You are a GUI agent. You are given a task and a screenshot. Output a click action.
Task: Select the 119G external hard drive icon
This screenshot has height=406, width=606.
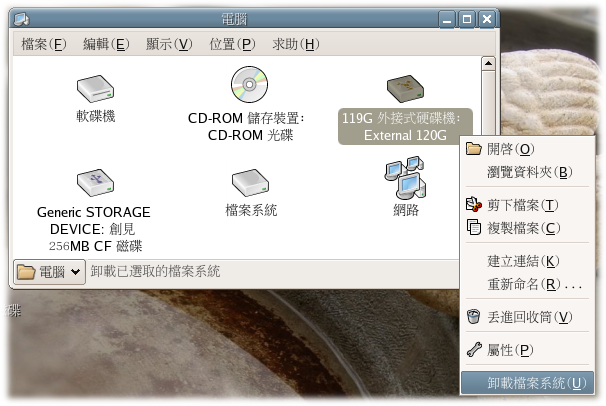coord(405,89)
